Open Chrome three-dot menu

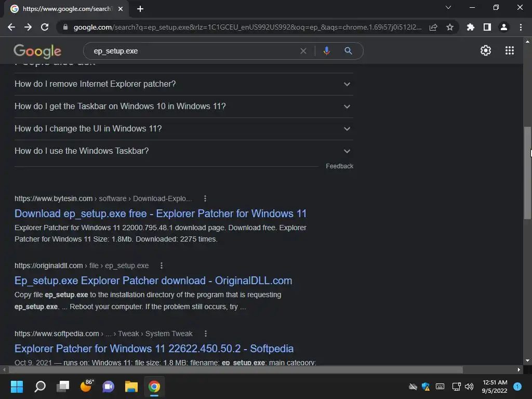pos(521,27)
